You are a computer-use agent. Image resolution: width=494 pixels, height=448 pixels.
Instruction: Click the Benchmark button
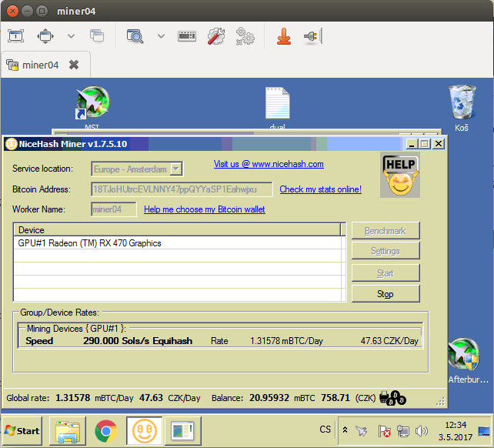386,231
